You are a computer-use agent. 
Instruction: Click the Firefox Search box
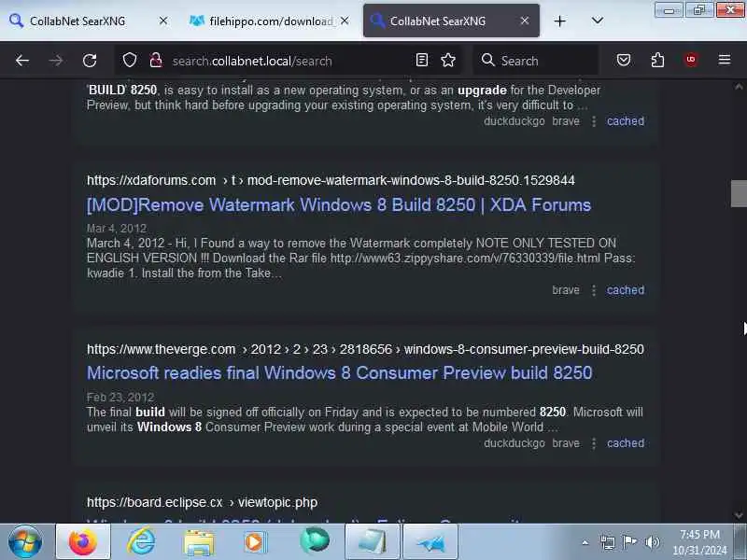pyautogui.click(x=535, y=61)
